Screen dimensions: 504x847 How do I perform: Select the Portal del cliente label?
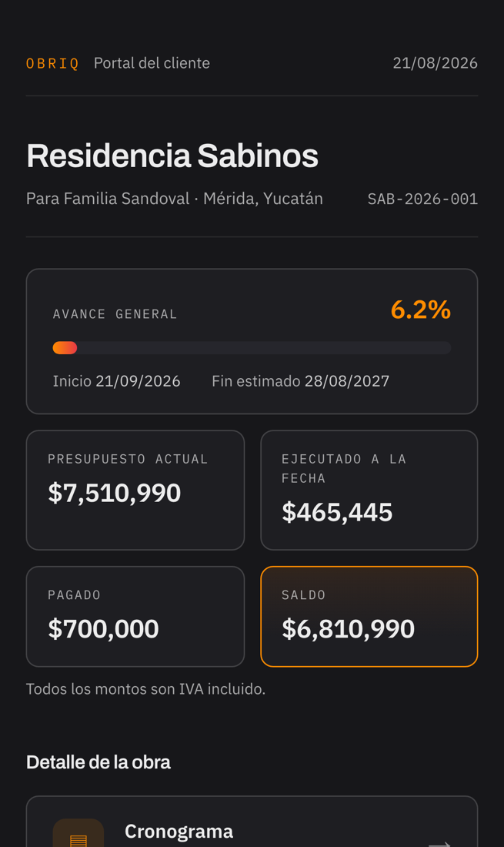[152, 63]
